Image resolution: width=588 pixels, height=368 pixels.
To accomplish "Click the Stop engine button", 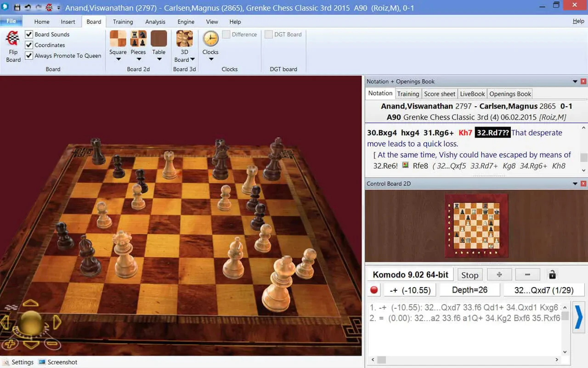I will (x=469, y=275).
